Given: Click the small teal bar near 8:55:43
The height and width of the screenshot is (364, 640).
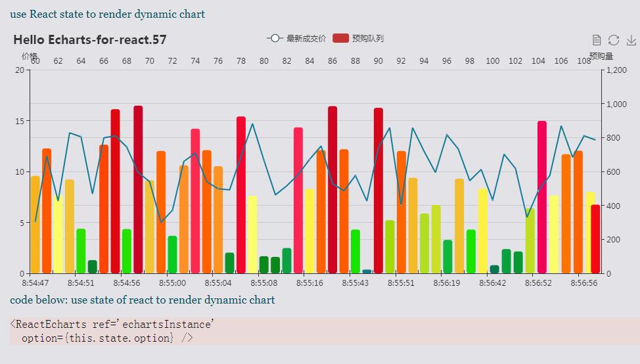Looking at the screenshot, I should point(367,271).
